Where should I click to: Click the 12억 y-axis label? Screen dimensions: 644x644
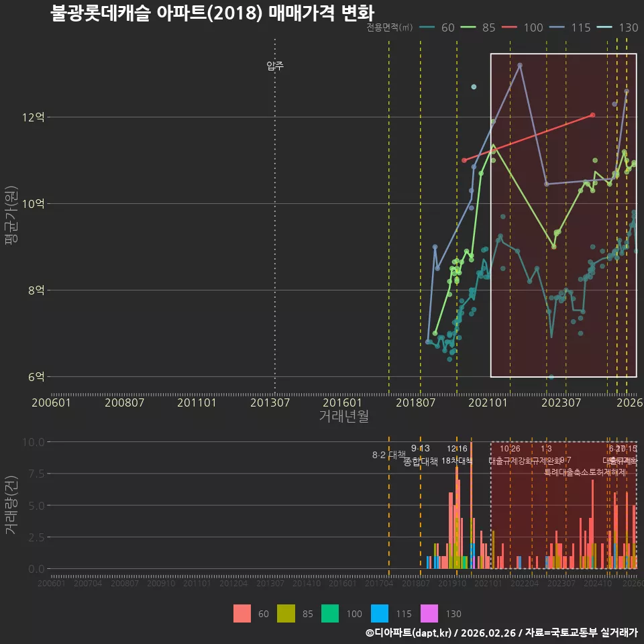click(x=34, y=117)
